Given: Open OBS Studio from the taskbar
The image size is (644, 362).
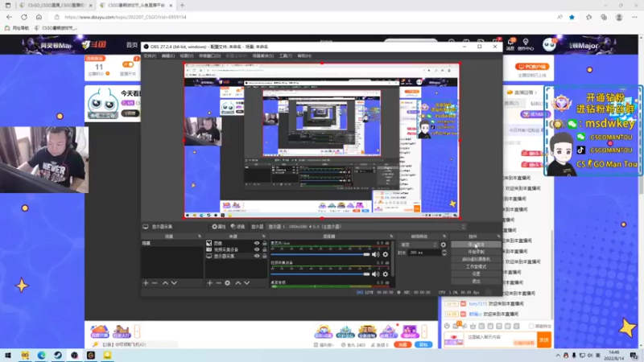Looking at the screenshot, I should tap(74, 356).
